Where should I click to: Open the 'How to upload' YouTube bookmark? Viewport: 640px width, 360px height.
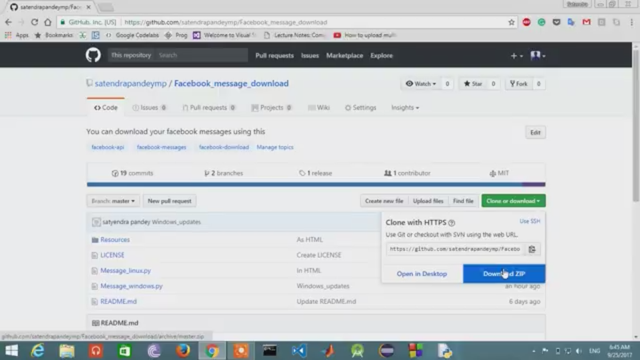click(365, 35)
